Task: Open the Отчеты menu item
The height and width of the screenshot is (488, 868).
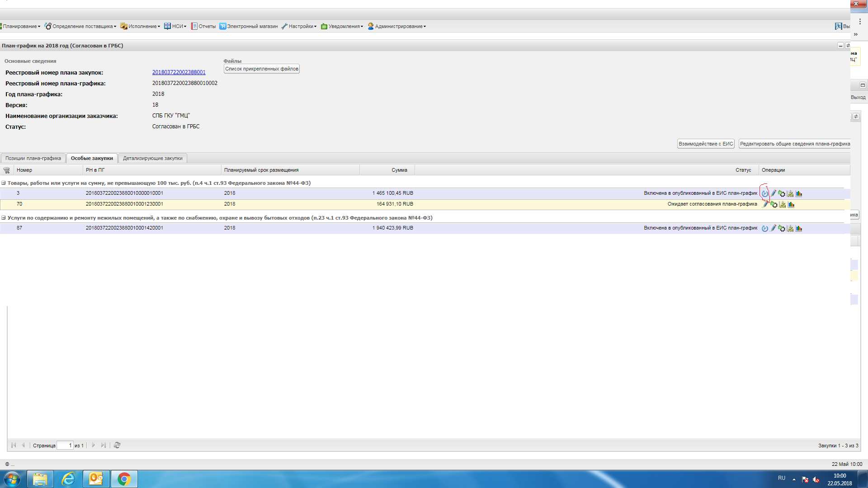Action: [x=203, y=26]
